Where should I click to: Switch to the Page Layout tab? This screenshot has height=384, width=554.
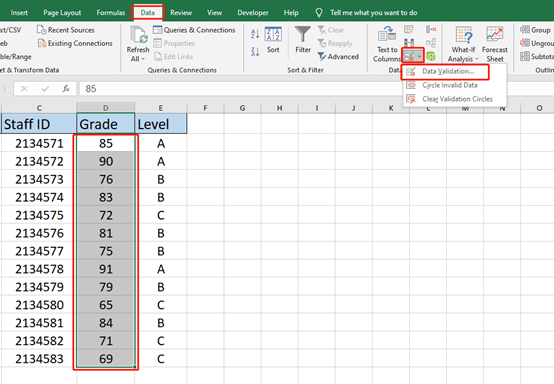point(62,13)
